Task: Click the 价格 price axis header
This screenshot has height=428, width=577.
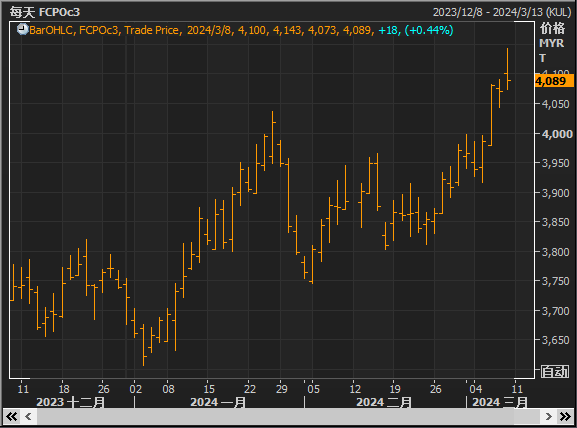Action: click(x=552, y=28)
